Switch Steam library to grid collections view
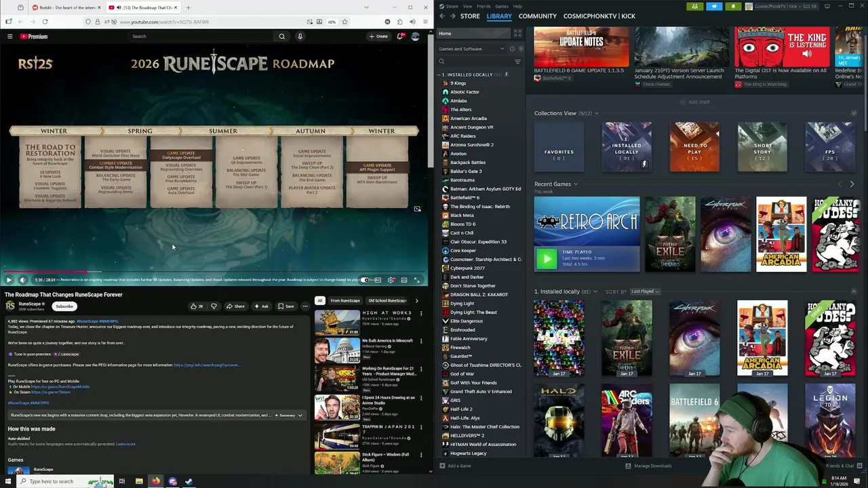The image size is (868, 488). point(517,33)
